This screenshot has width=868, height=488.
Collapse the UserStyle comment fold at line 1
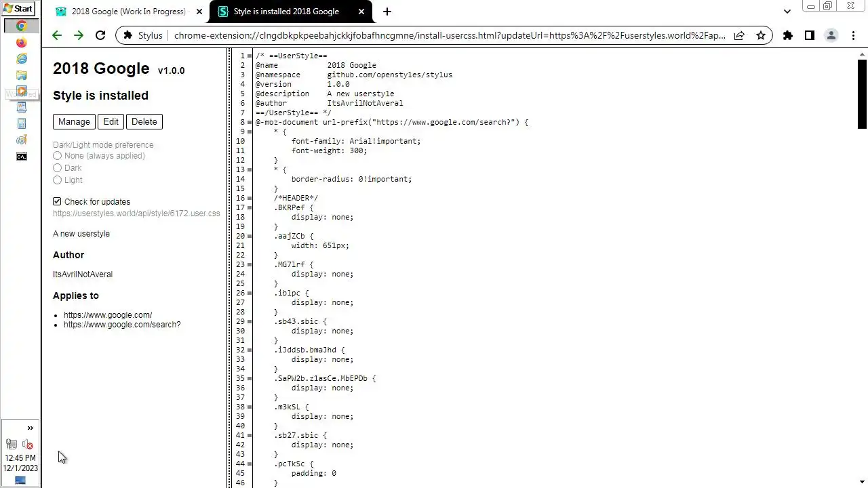(x=250, y=56)
